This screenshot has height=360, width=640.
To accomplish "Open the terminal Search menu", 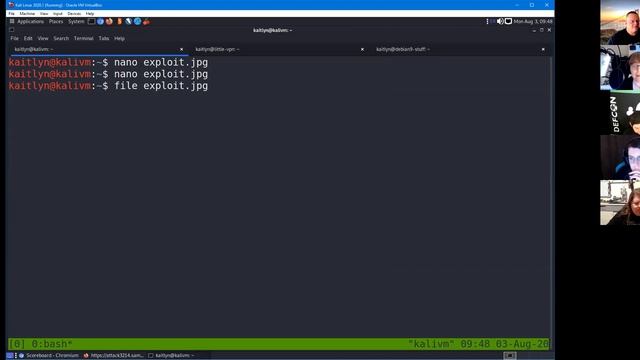I will [x=61, y=38].
